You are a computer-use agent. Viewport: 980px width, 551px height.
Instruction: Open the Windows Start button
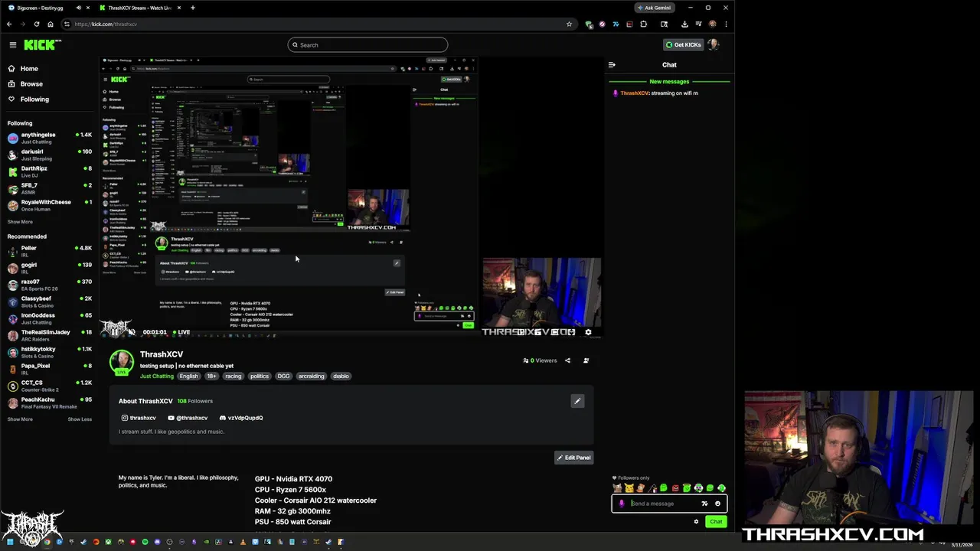point(10,542)
